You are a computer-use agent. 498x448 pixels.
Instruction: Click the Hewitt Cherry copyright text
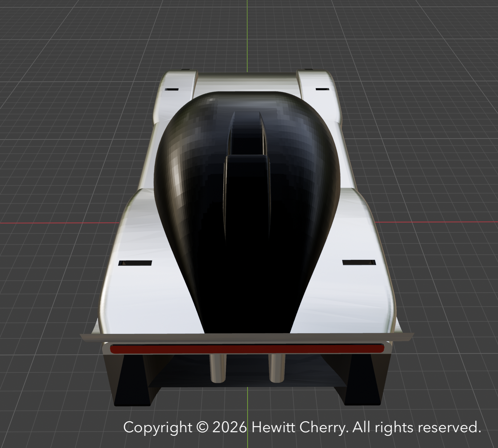pyautogui.click(x=302, y=428)
